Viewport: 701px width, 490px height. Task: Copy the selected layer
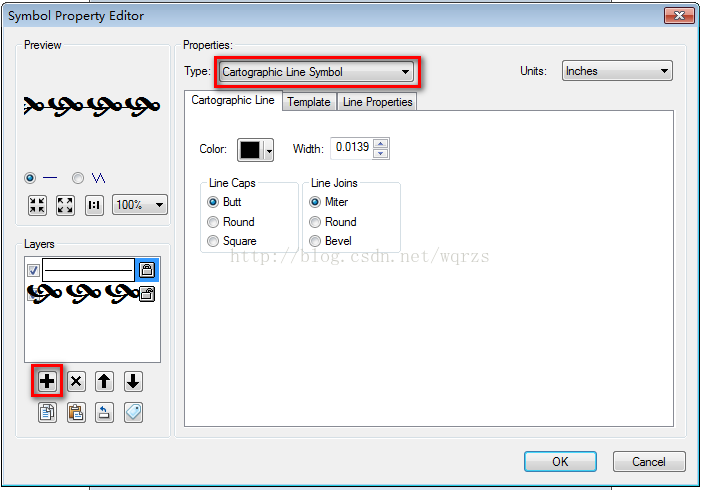47,412
